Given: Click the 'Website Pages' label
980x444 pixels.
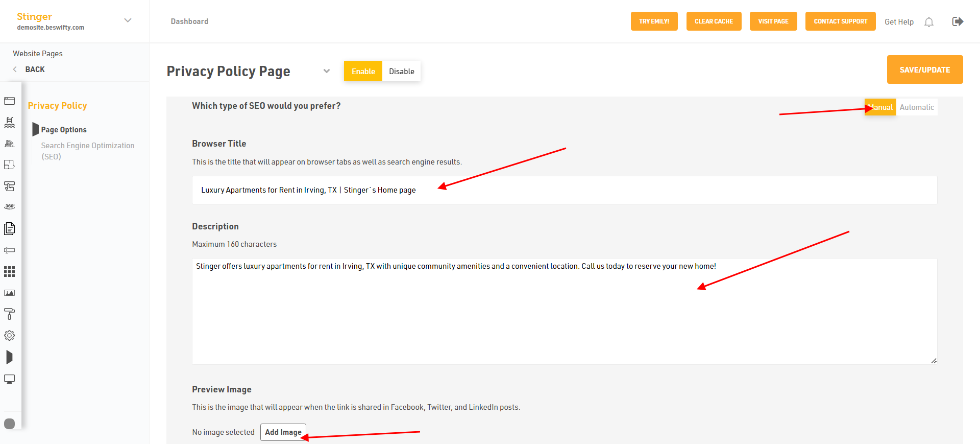Looking at the screenshot, I should click(38, 54).
